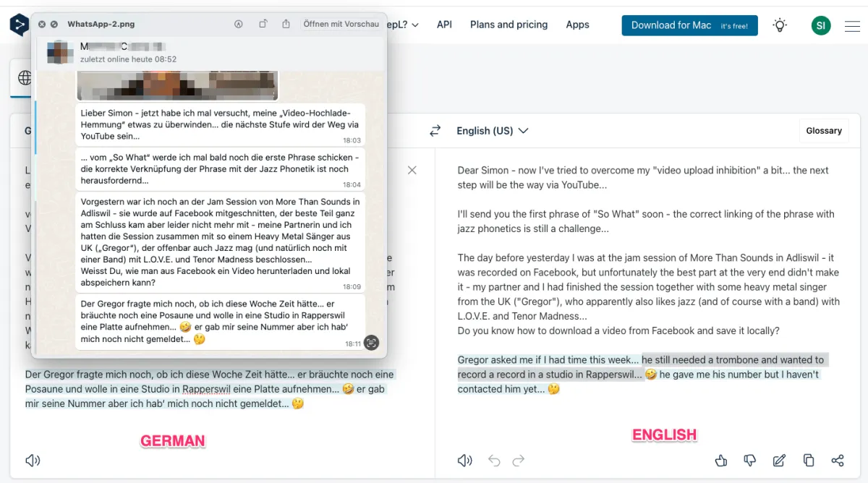Give thumbs up to the translation

coord(720,461)
